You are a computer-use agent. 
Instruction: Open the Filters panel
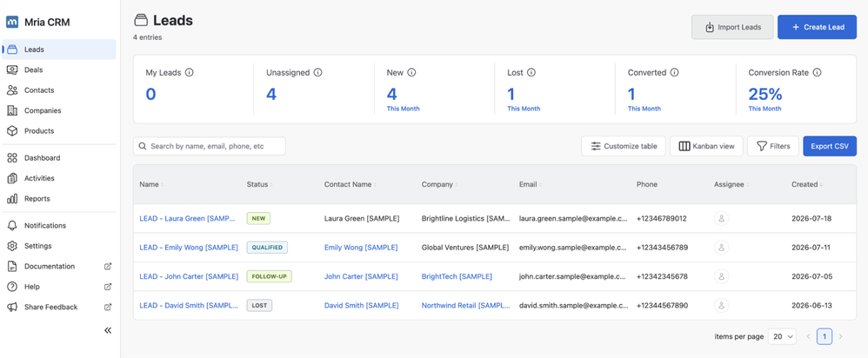pyautogui.click(x=773, y=146)
